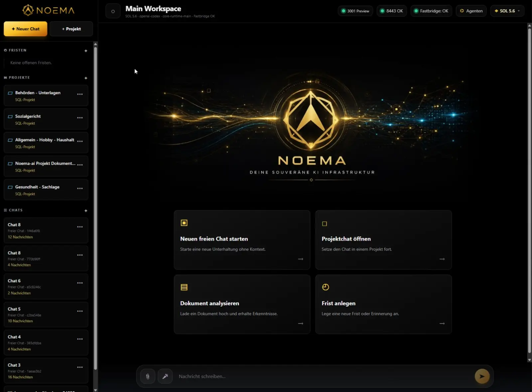Click the document icon on Dokument analysieren card
The image size is (532, 392).
click(x=184, y=287)
